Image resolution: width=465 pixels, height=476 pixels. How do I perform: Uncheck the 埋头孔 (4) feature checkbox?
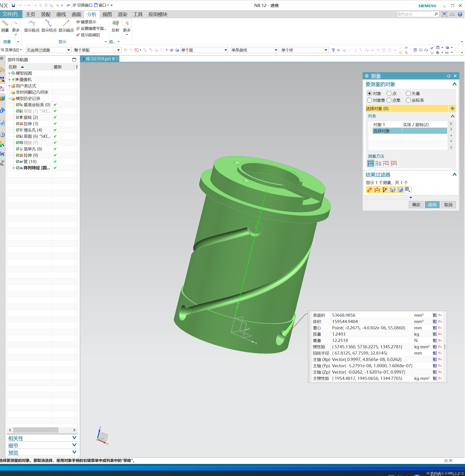pos(18,130)
